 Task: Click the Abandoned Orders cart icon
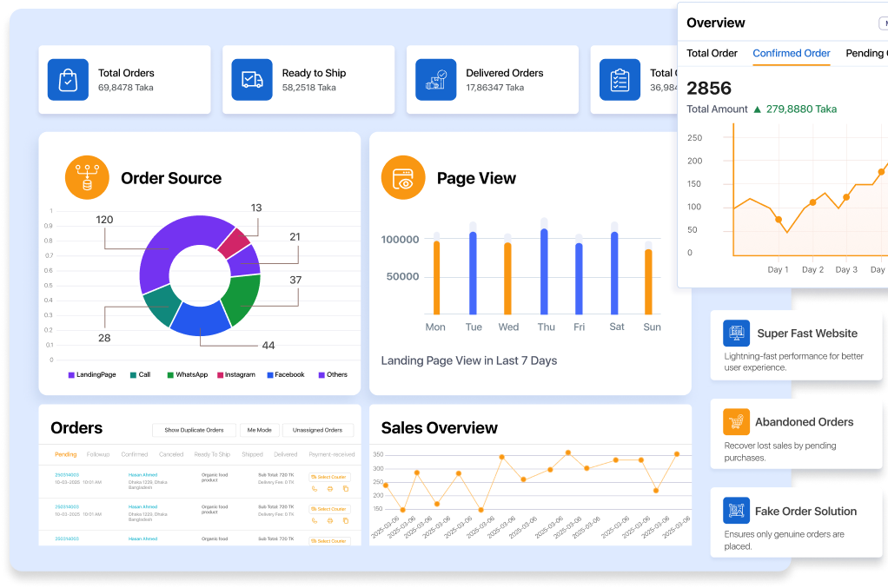736,422
